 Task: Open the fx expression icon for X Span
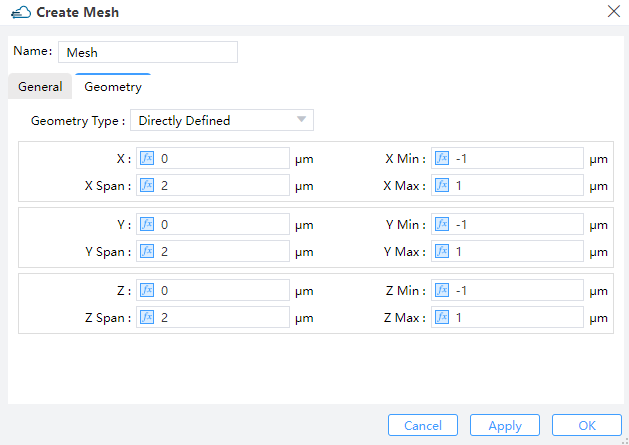(147, 185)
